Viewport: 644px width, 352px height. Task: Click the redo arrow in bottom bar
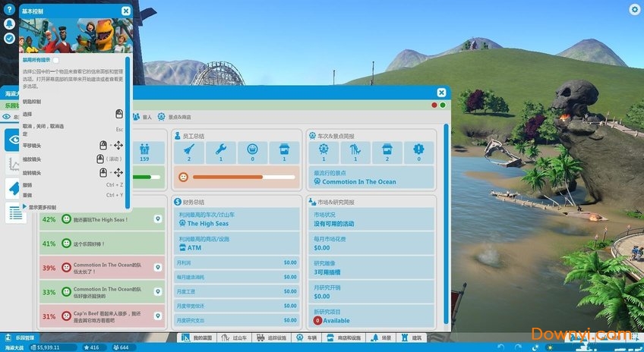[518, 347]
